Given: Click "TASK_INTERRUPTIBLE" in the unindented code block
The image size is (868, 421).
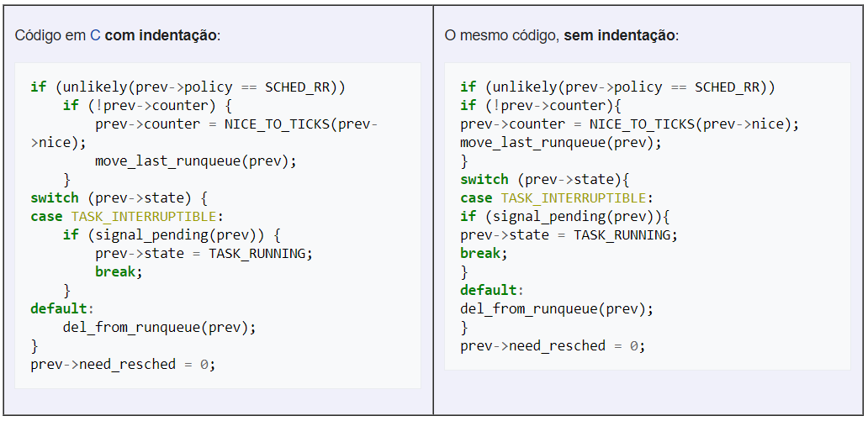Looking at the screenshot, I should point(573,197).
